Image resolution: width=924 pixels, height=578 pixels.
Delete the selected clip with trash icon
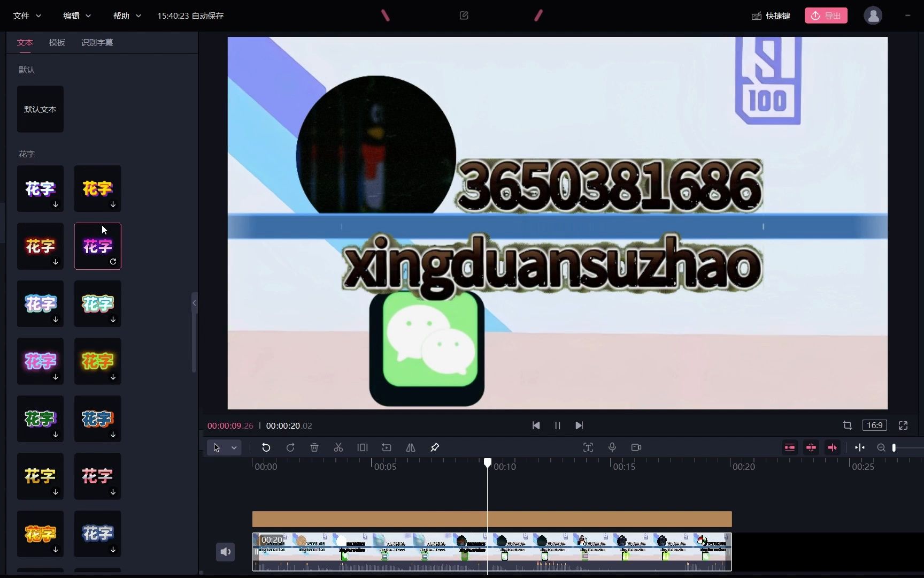point(314,447)
